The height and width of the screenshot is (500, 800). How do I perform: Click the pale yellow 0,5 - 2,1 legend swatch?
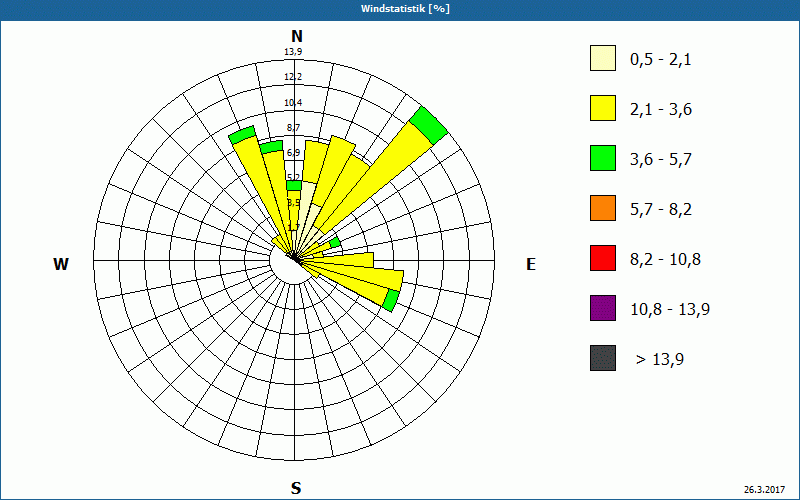point(603,58)
